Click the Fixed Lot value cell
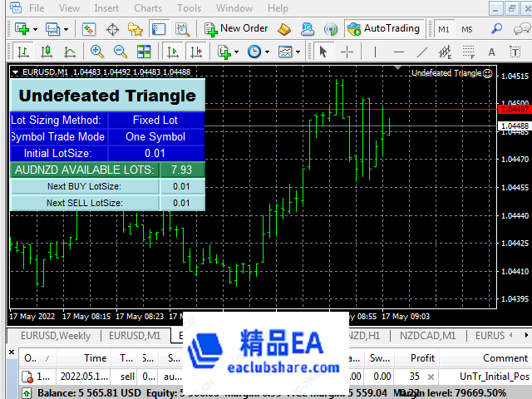This screenshot has height=399, width=532. point(155,120)
